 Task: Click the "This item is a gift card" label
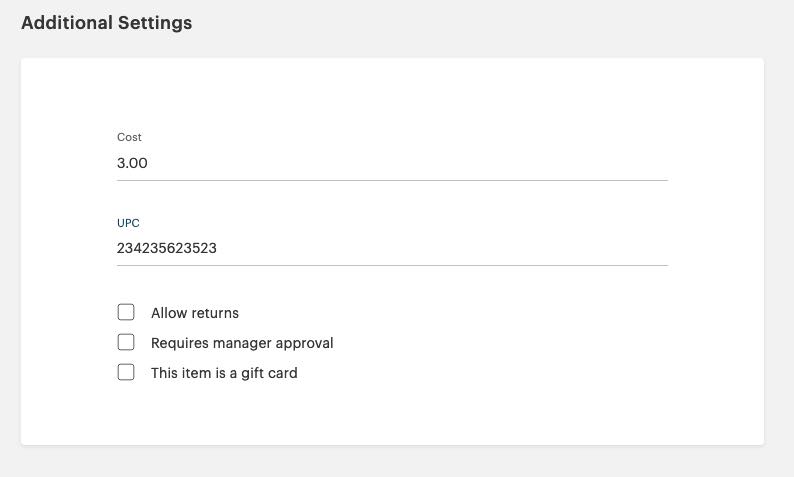[x=224, y=373]
